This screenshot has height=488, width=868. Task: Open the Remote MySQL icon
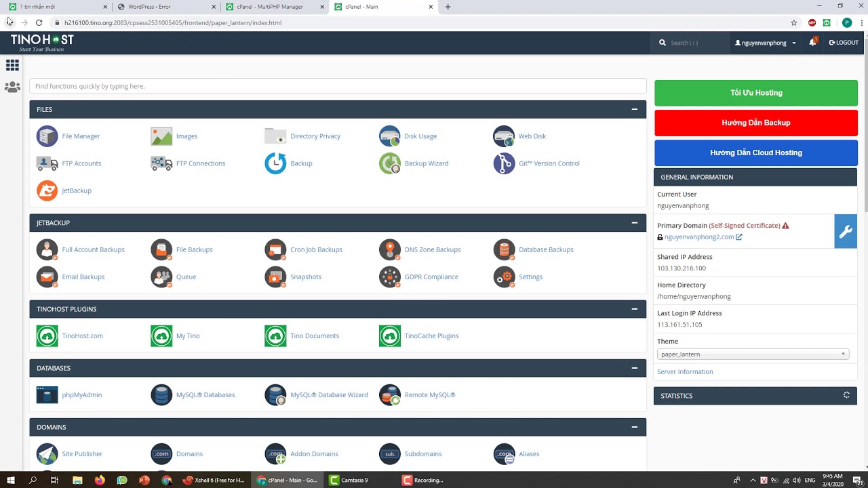[x=390, y=394]
